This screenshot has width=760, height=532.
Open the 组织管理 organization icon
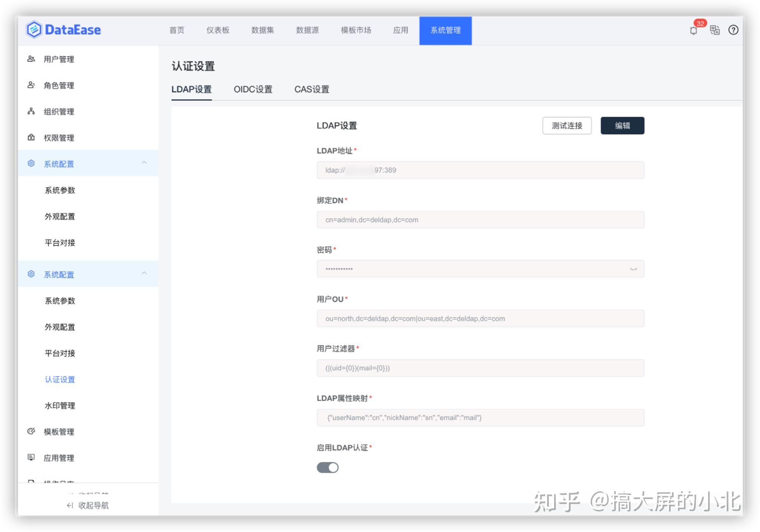pos(30,111)
